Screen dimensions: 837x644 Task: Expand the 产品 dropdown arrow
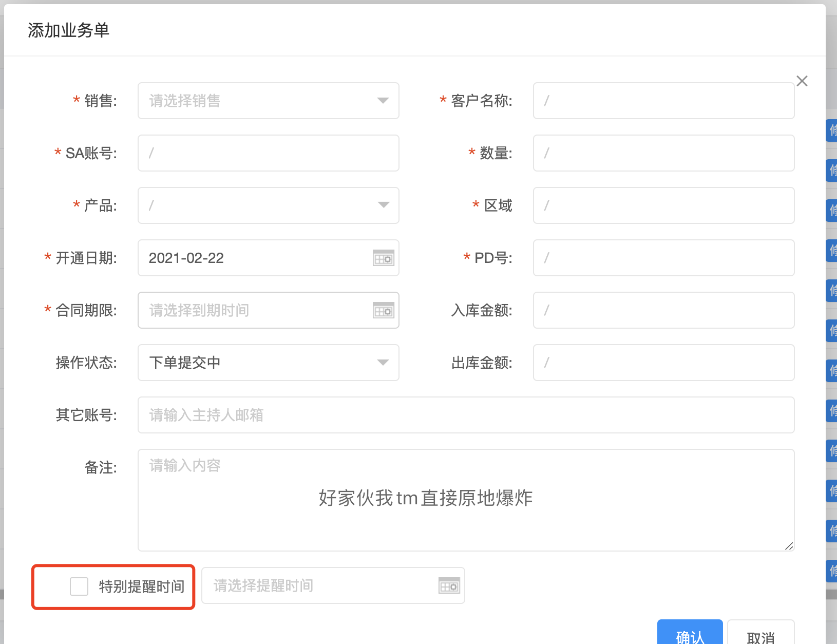(383, 205)
